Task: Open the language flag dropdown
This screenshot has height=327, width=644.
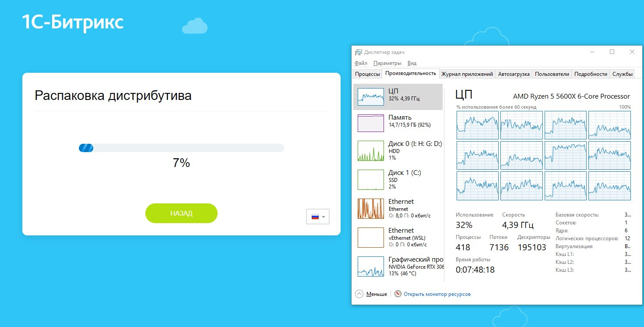Action: click(318, 217)
